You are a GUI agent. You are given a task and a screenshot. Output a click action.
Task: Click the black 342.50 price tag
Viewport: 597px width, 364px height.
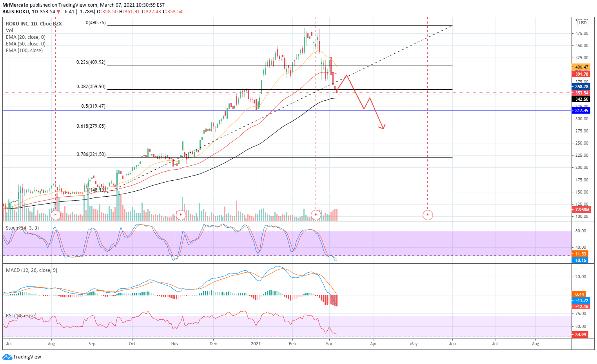pos(581,100)
